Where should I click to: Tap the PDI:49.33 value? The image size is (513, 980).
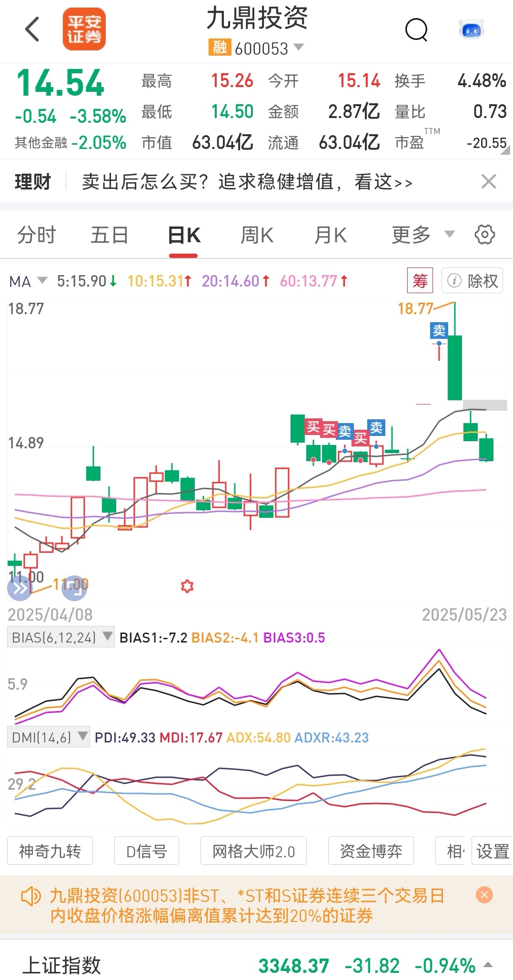[125, 738]
